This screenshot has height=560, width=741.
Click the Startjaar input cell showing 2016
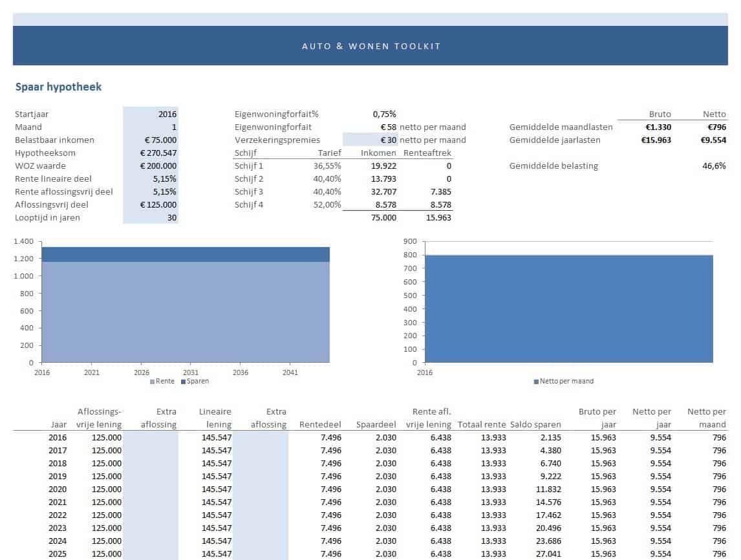tap(150, 114)
